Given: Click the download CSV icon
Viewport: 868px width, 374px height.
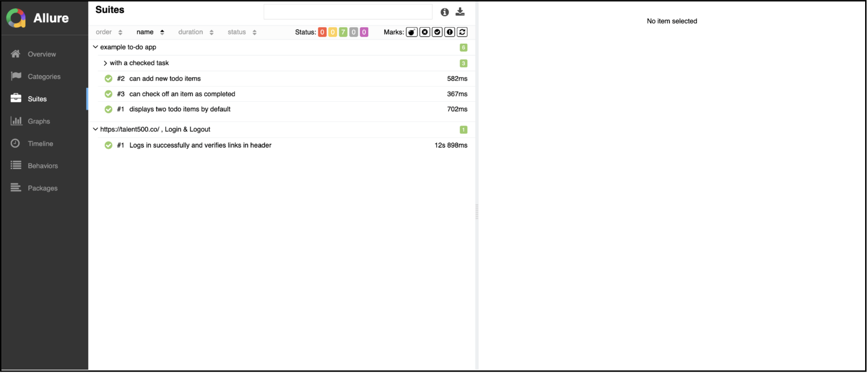Looking at the screenshot, I should click(x=460, y=12).
